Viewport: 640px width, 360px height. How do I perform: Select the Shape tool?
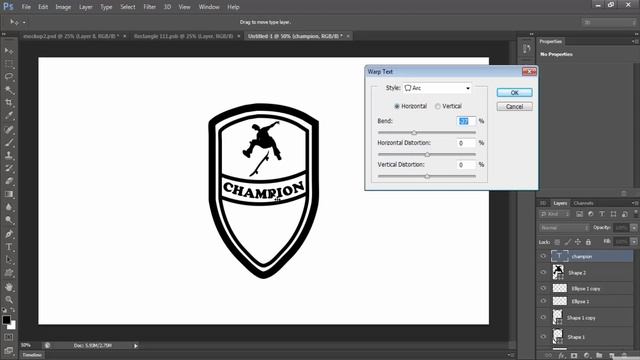click(9, 273)
